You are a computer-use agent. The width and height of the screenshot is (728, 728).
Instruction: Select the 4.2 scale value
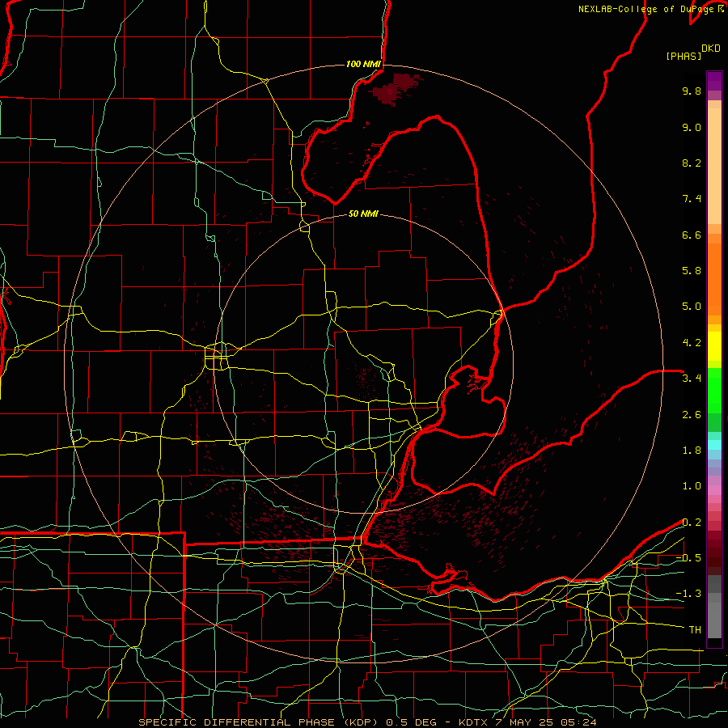692,343
